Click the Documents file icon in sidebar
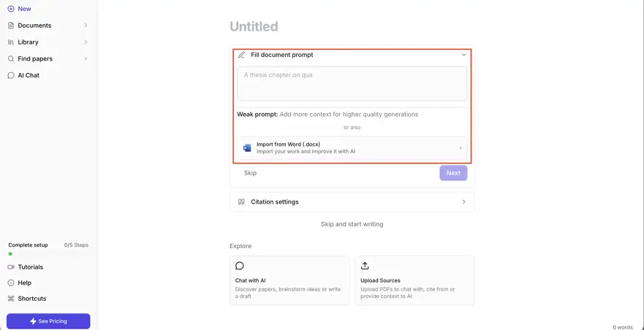Image resolution: width=644 pixels, height=330 pixels. (11, 26)
